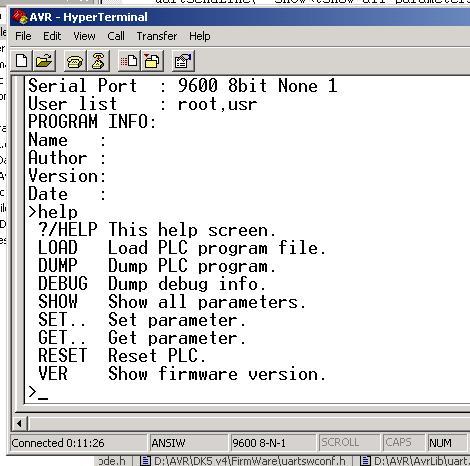Click the 'Name :' terminal line
The width and height of the screenshot is (470, 466).
pos(67,140)
